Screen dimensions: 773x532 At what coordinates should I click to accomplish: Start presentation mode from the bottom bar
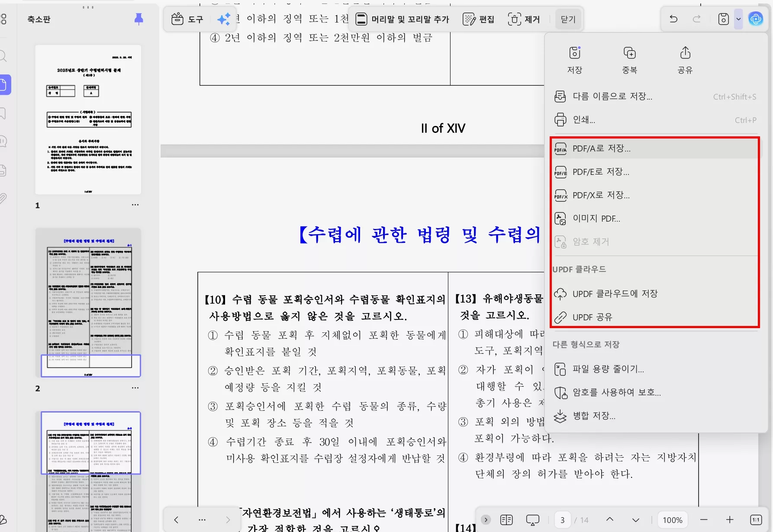(532, 519)
